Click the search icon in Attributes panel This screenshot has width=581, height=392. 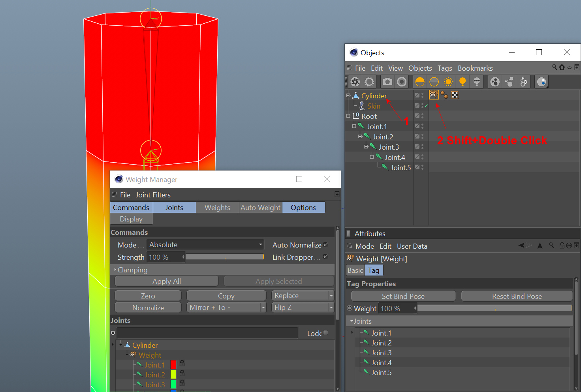pos(552,246)
